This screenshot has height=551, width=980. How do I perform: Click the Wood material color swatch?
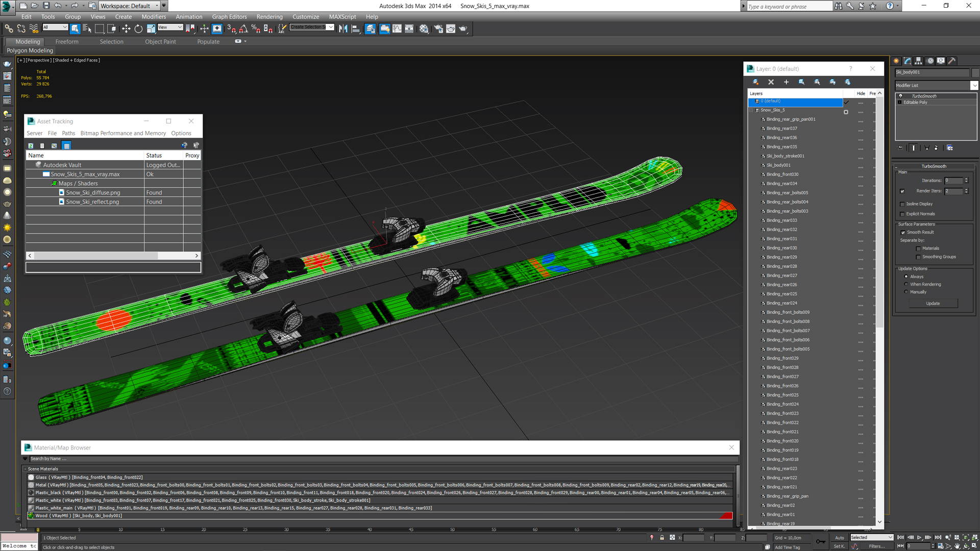point(31,515)
